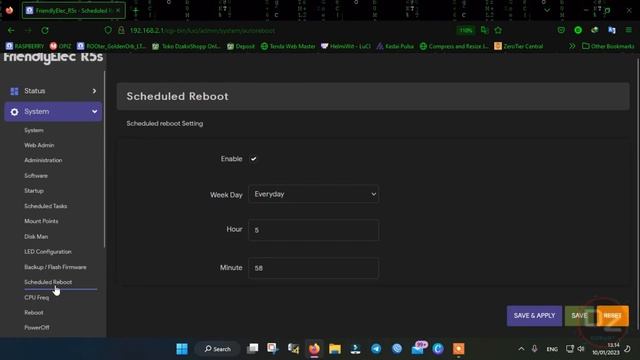Show hidden system tray icons
This screenshot has width=640, height=360.
521,349
